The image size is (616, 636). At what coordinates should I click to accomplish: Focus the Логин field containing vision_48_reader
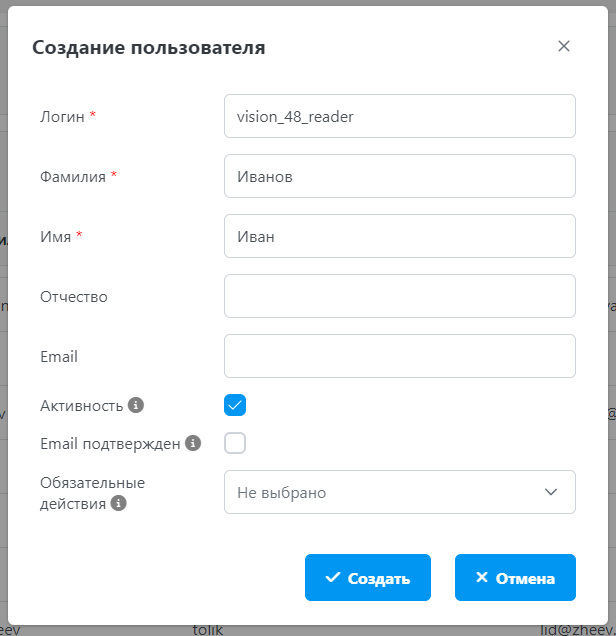point(400,116)
